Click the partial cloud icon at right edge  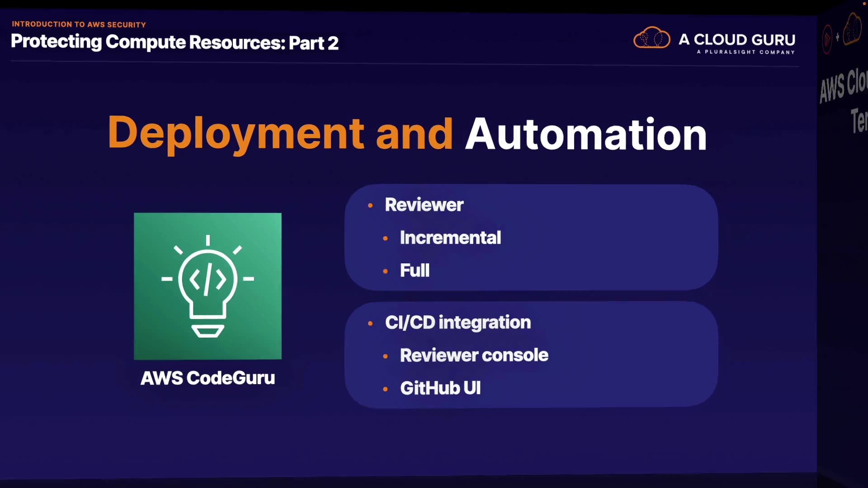(x=853, y=28)
